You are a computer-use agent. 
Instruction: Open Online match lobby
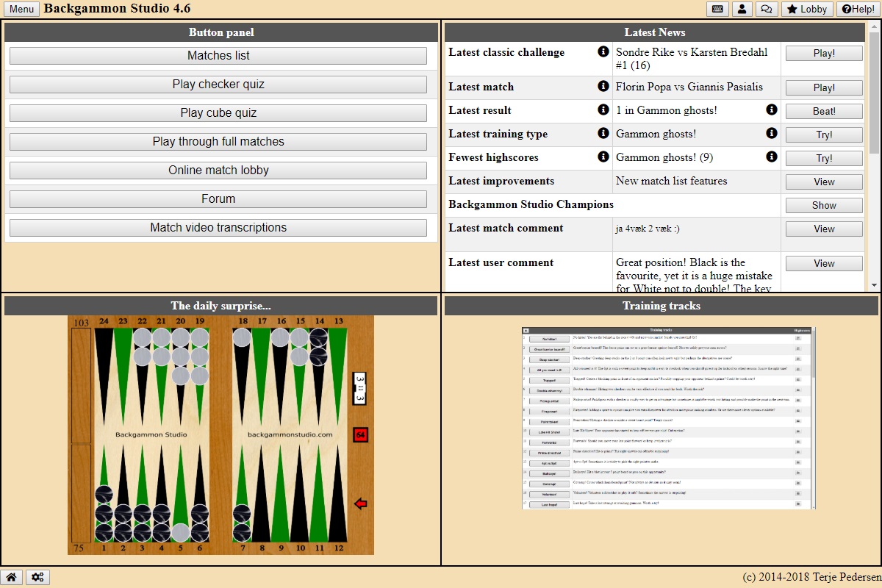pyautogui.click(x=218, y=171)
